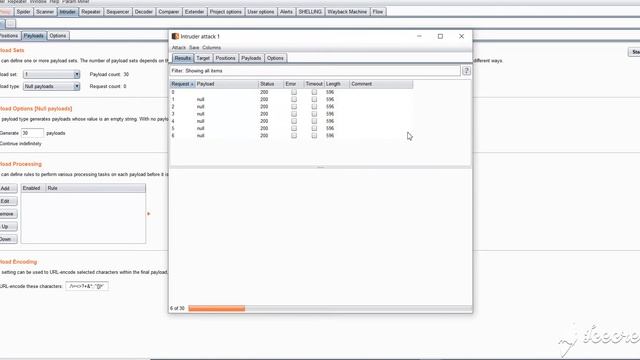Click the URL-encode these characters field
640x360 pixels.
coord(87,286)
